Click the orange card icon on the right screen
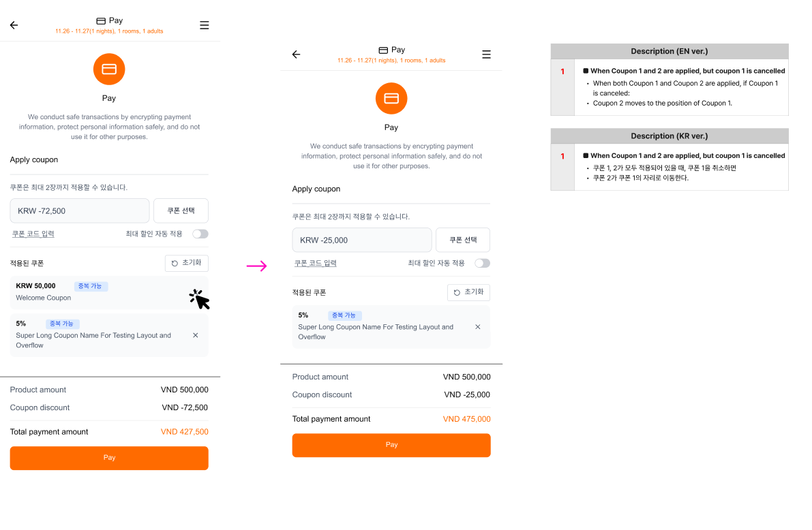Screen dimensions: 812x530 tap(391, 98)
